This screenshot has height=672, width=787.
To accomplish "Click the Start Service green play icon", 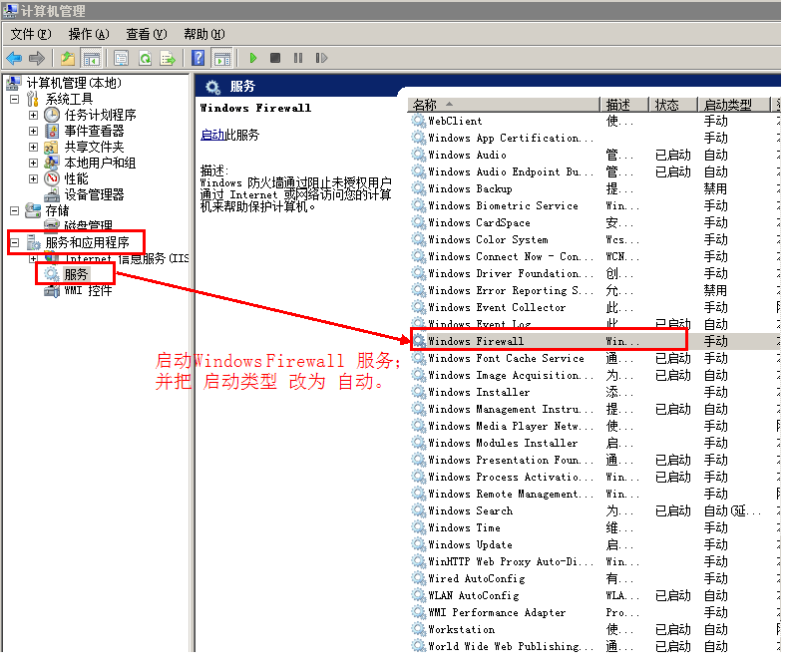I will 253,58.
